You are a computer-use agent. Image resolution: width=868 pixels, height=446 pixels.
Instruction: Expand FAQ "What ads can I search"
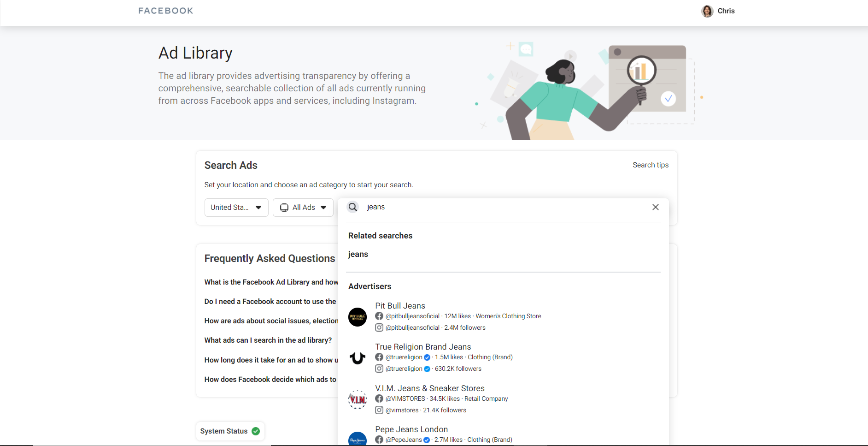tap(268, 340)
